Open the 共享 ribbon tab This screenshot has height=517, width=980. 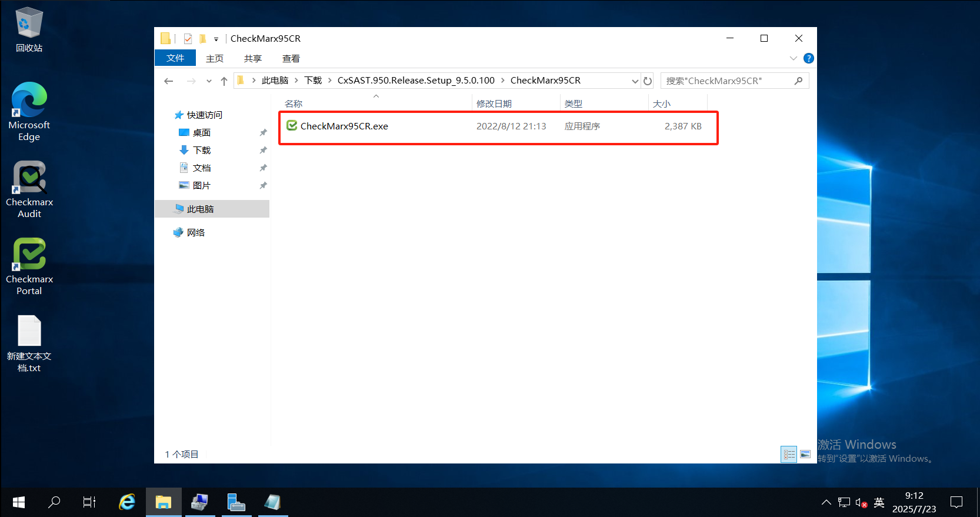[253, 58]
